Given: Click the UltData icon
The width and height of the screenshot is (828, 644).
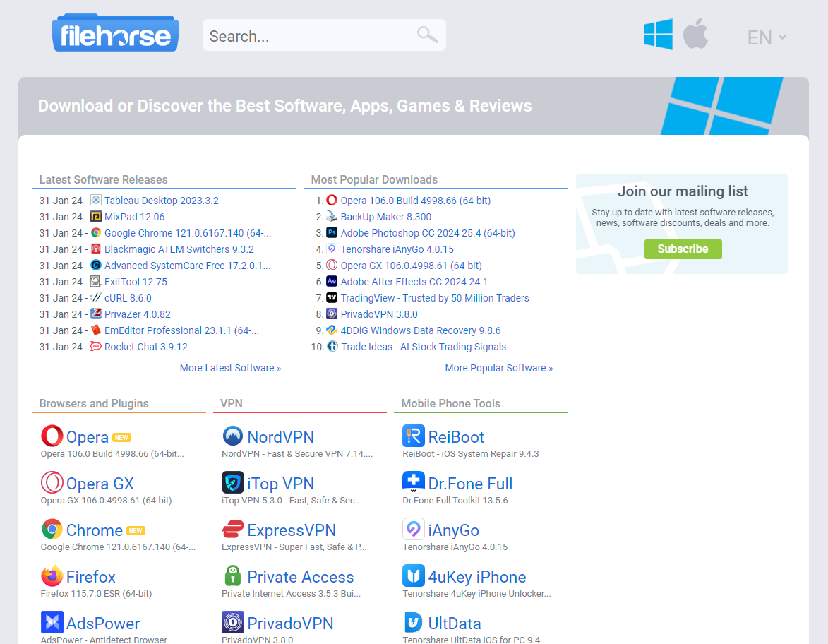Looking at the screenshot, I should (x=414, y=622).
